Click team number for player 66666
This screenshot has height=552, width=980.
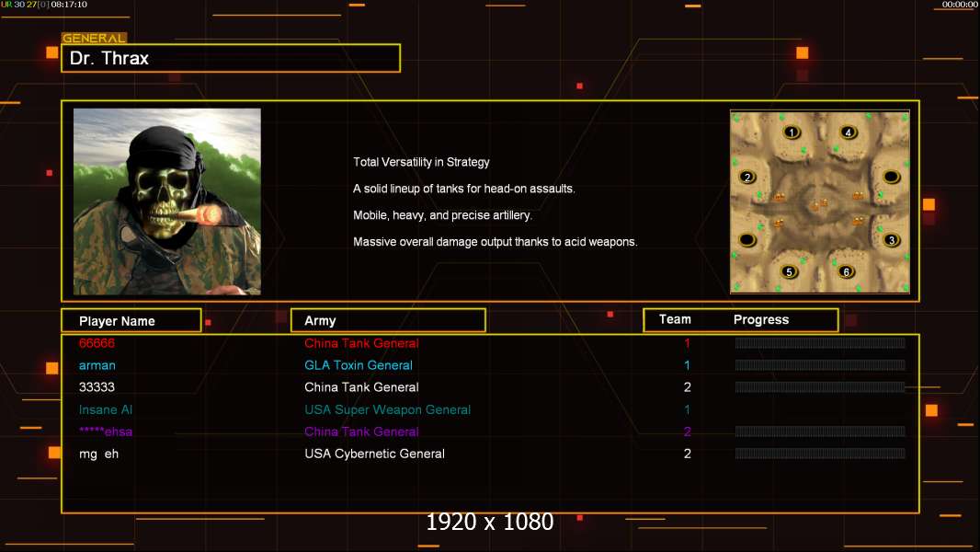pos(687,343)
